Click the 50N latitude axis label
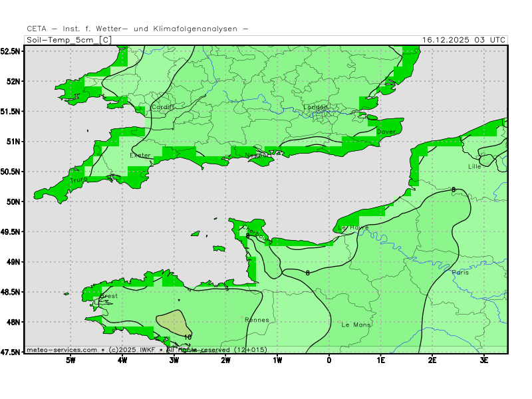Image resolution: width=532 pixels, height=399 pixels. [12, 201]
